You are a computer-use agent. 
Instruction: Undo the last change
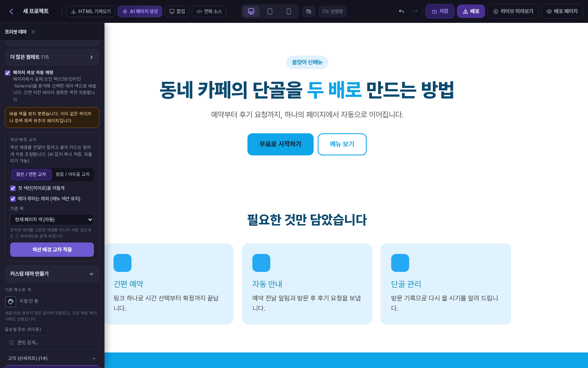click(x=401, y=11)
